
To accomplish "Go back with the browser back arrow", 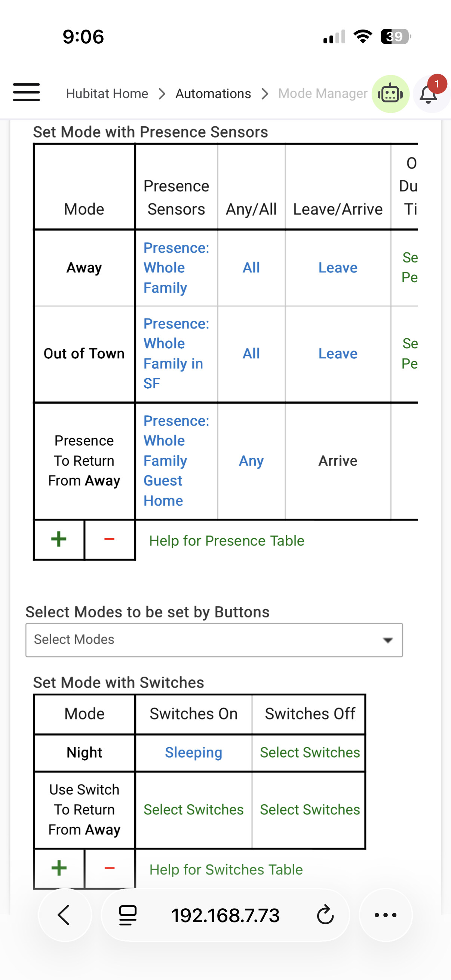I will 64,915.
